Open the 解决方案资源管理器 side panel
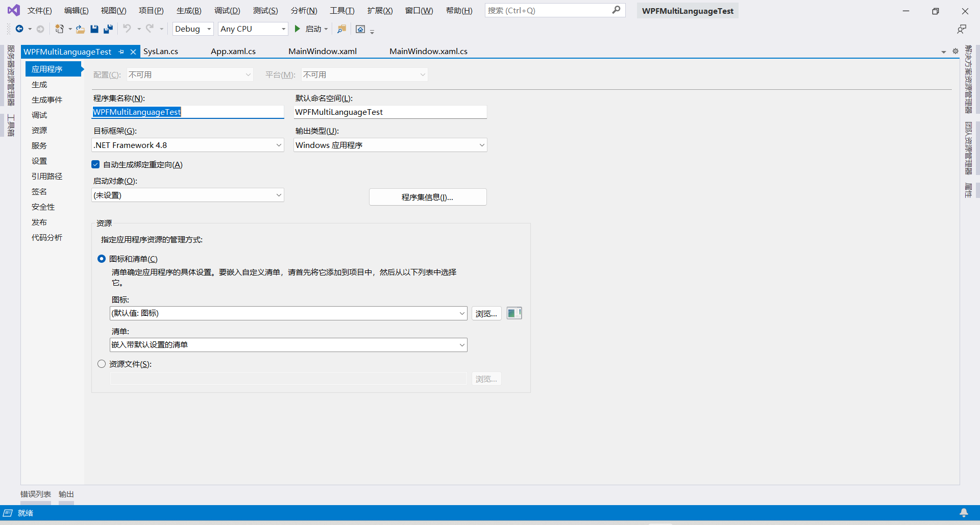 (x=968, y=79)
